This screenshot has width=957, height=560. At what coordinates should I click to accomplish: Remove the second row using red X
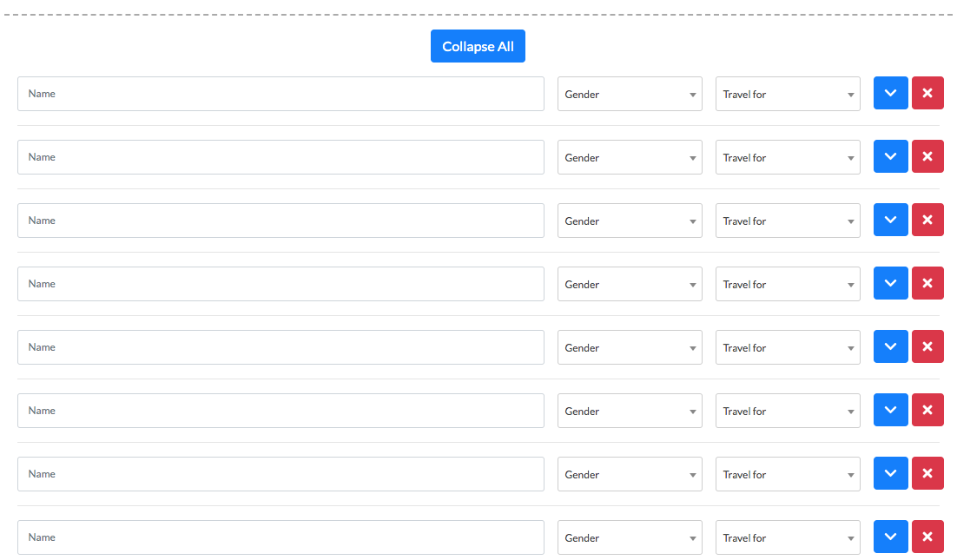[x=927, y=157]
